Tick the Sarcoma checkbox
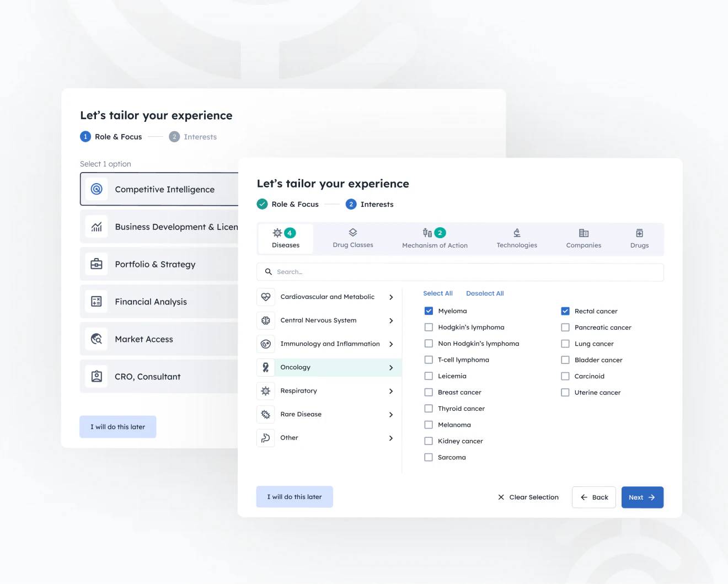The height and width of the screenshot is (584, 728). pos(429,457)
